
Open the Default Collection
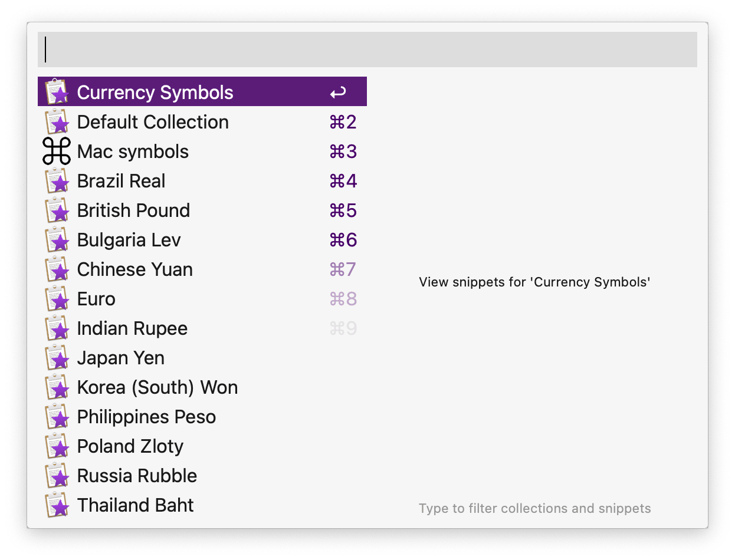(x=202, y=122)
